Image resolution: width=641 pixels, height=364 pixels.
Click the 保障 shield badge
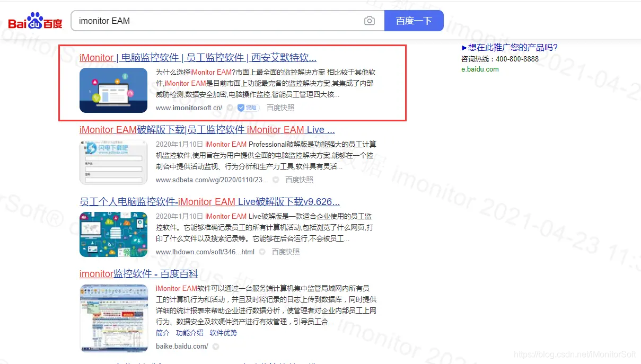coord(247,108)
